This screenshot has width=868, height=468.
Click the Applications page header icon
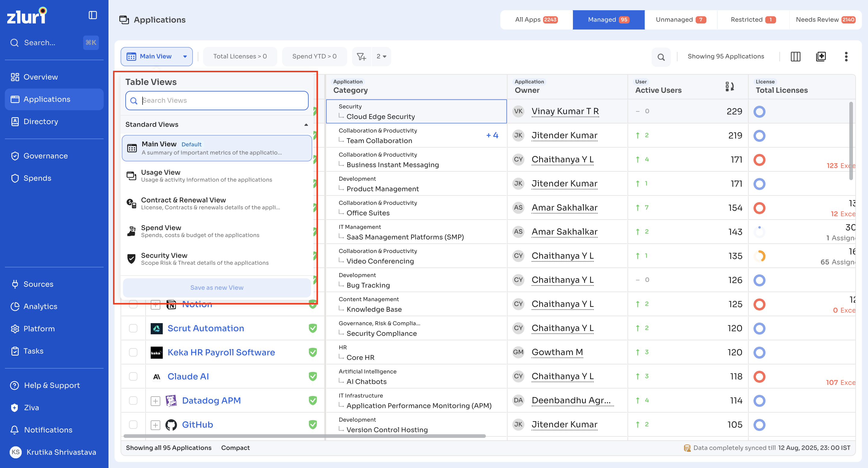tap(124, 20)
